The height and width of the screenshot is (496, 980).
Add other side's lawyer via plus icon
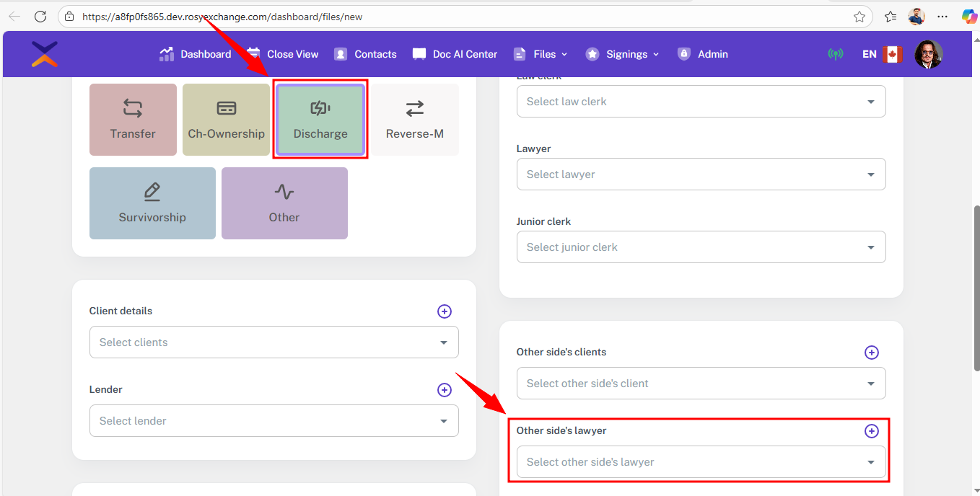[872, 431]
